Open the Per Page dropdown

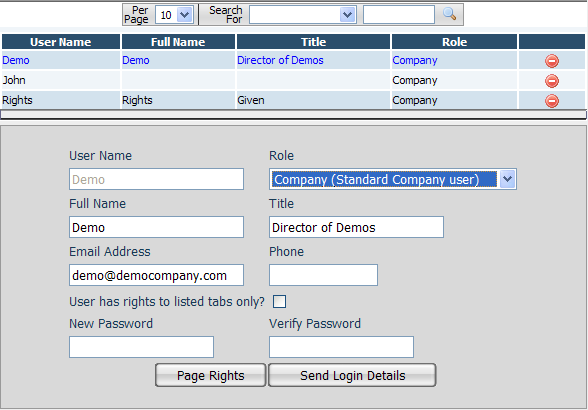(174, 15)
